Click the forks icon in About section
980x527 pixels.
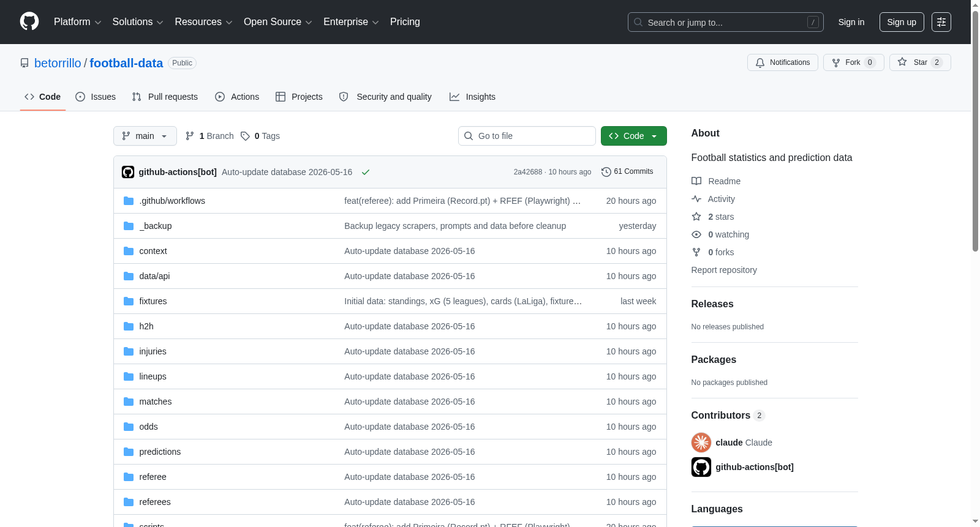pyautogui.click(x=696, y=252)
